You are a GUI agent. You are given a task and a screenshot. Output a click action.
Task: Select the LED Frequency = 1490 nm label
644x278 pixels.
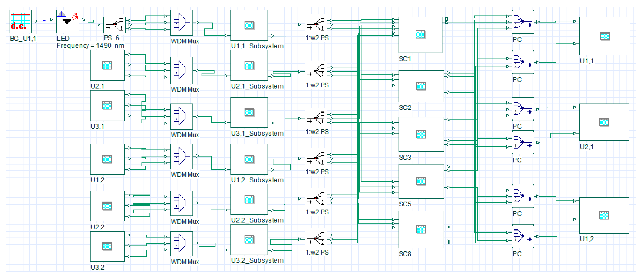click(90, 45)
